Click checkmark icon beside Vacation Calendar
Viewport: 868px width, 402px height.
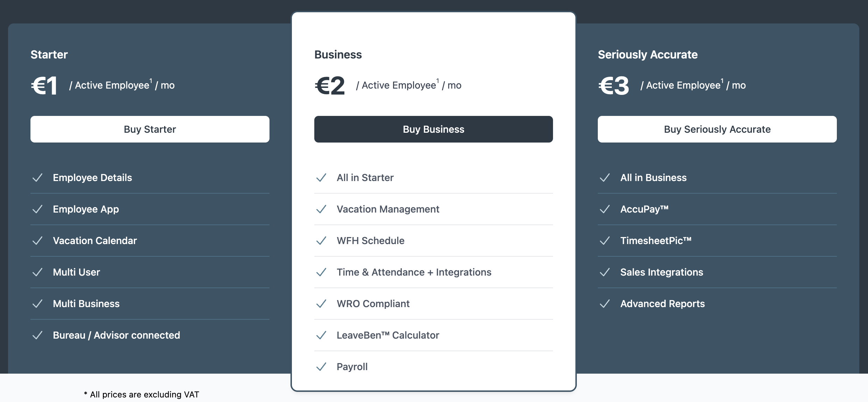pyautogui.click(x=37, y=241)
